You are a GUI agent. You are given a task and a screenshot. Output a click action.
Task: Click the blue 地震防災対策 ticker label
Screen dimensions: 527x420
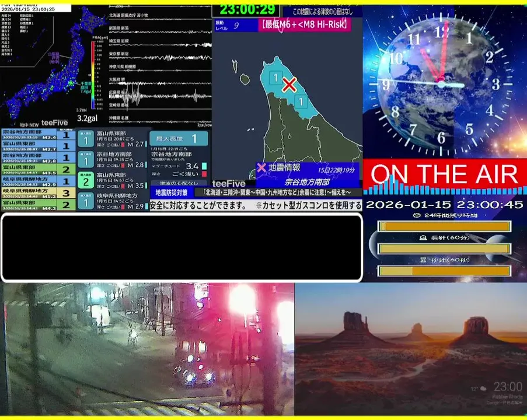(172, 192)
